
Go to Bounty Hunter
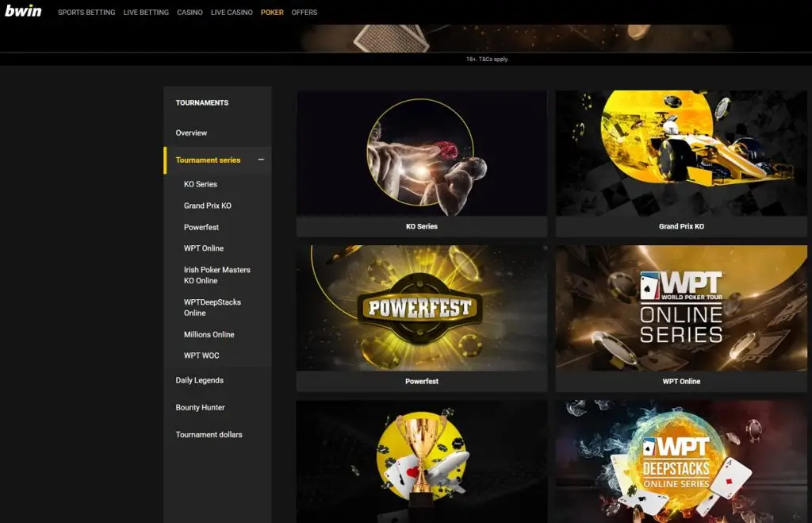point(200,407)
